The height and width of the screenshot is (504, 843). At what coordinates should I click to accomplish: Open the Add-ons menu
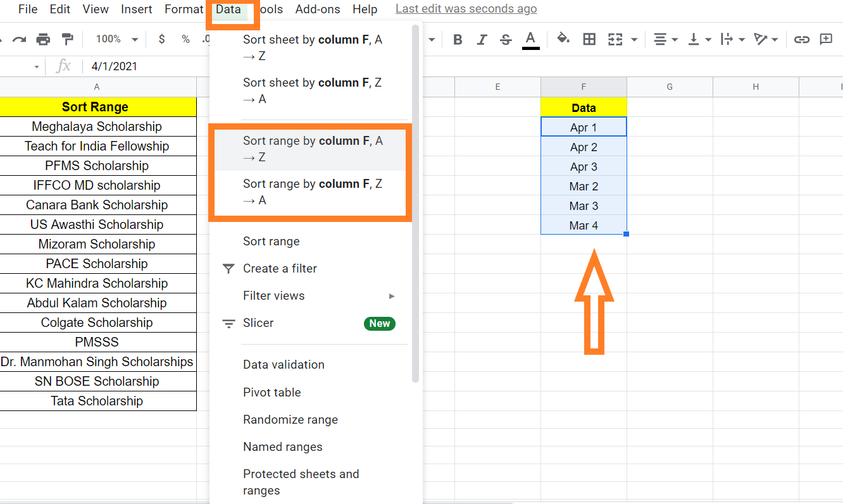(x=318, y=9)
